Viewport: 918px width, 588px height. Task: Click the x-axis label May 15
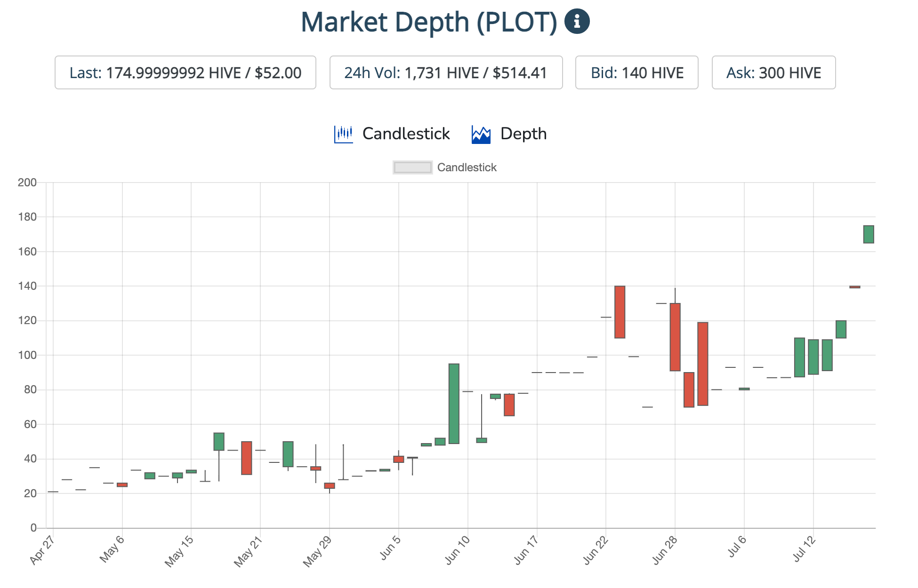(x=178, y=551)
